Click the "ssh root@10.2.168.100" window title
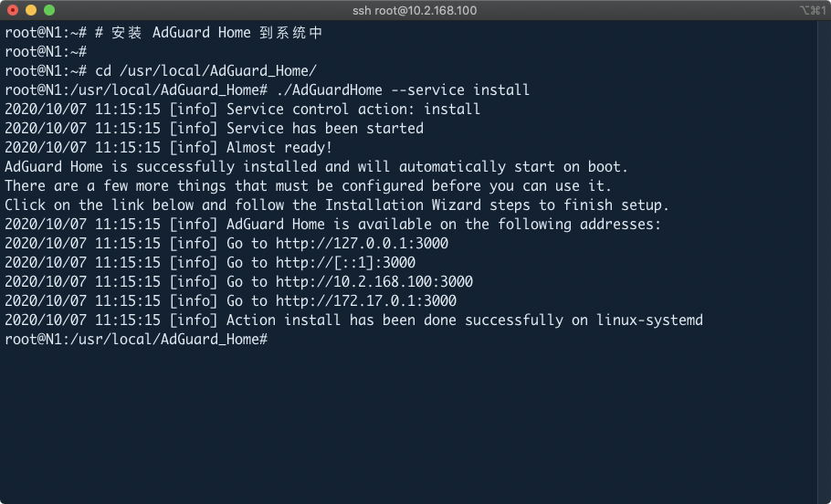 pyautogui.click(x=415, y=11)
